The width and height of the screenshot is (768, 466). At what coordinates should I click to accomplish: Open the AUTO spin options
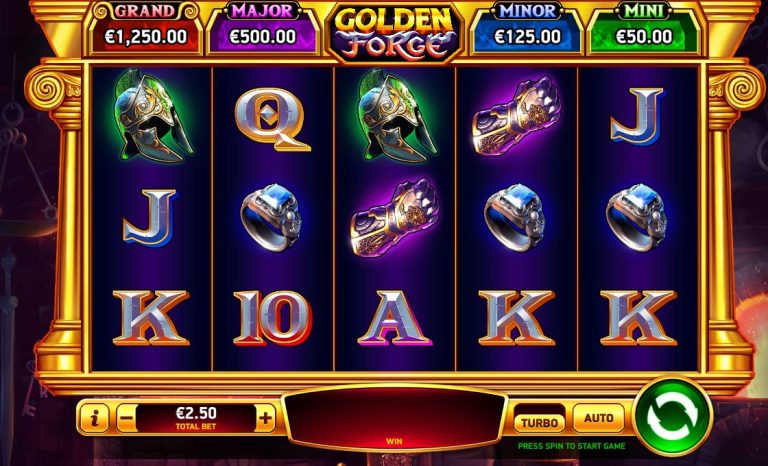tap(599, 418)
